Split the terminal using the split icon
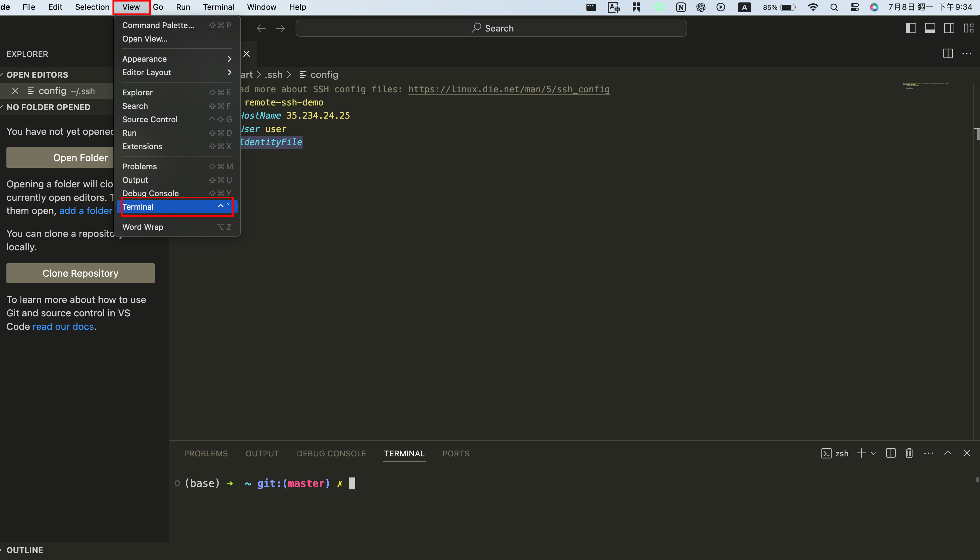This screenshot has width=980, height=560. (890, 453)
